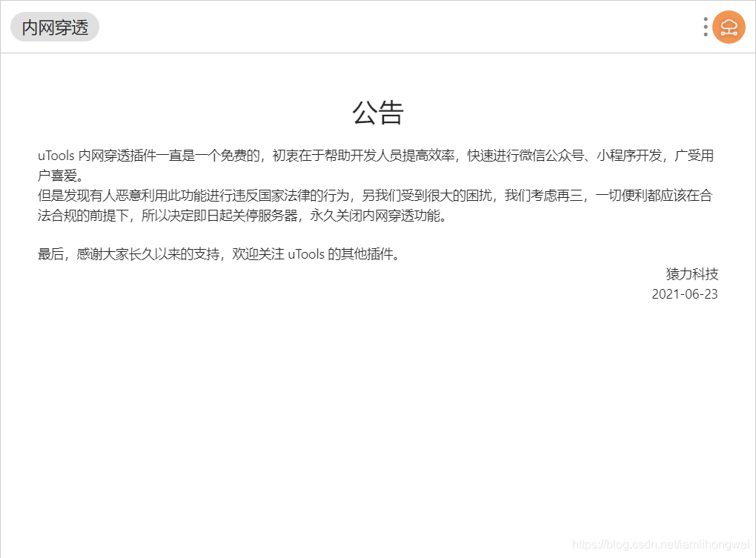This screenshot has height=558, width=756.
Task: Click the line starting with 法合规的前提下
Action: point(242,216)
